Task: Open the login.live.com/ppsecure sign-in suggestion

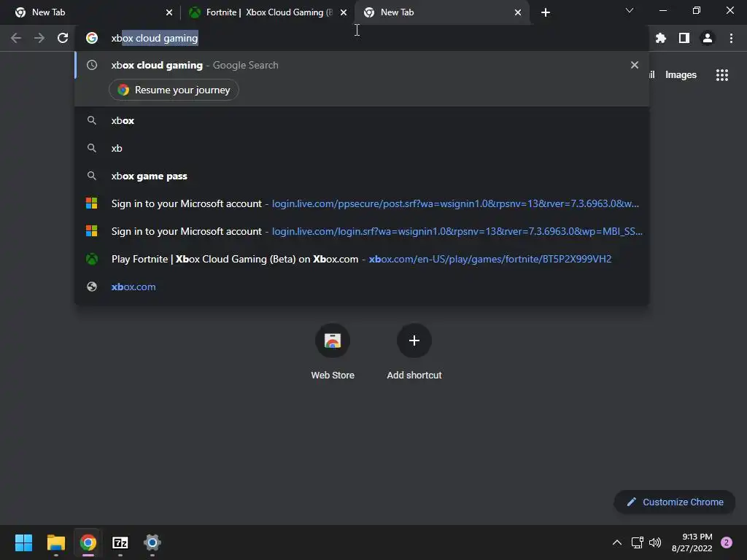Action: point(362,203)
